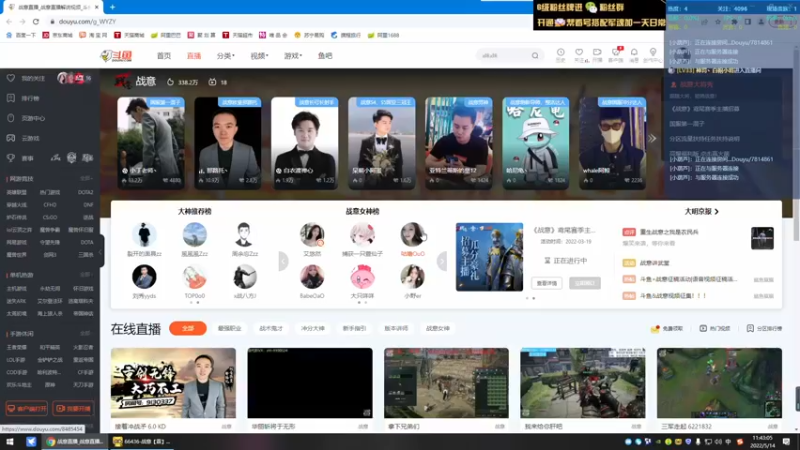800x450 pixels.
Task: Click previous arrow on 战意女神榜 carousel
Action: tap(283, 261)
